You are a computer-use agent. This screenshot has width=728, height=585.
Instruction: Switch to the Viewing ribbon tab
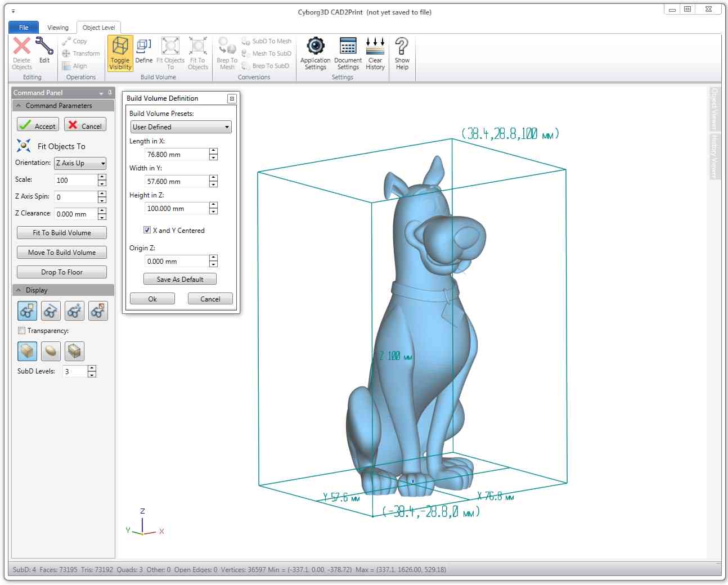tap(58, 27)
